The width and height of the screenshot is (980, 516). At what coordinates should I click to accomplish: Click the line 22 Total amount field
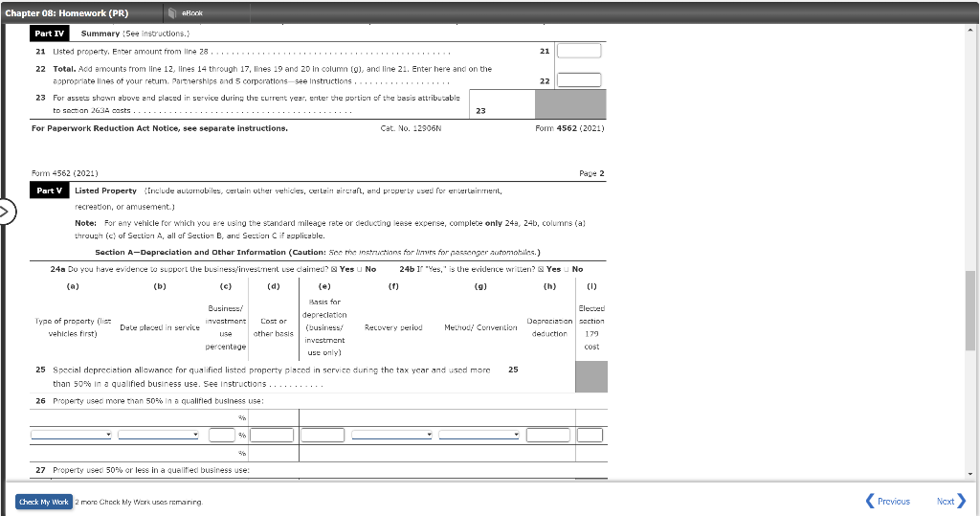point(579,80)
